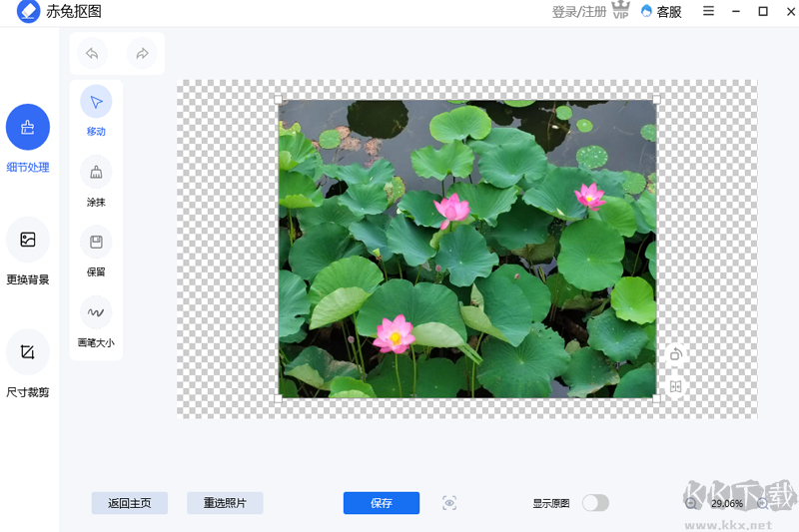Zoom in using the plus magnifier
799x532 pixels.
tap(763, 503)
